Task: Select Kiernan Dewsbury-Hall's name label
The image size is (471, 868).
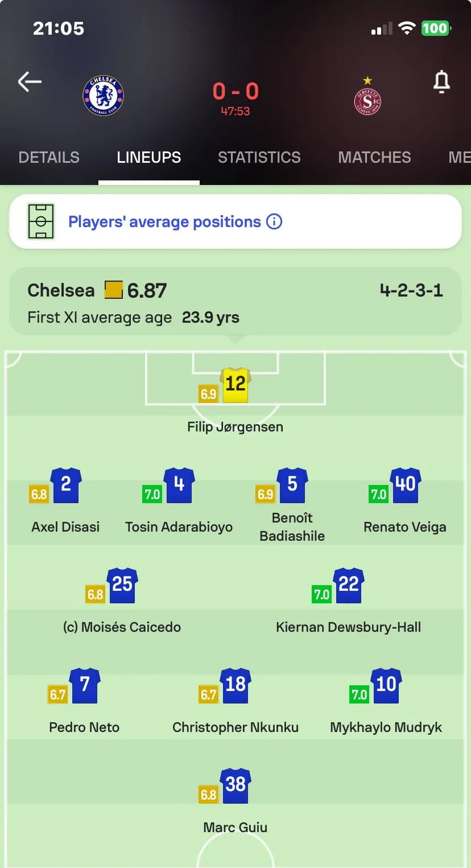Action: pyautogui.click(x=348, y=627)
